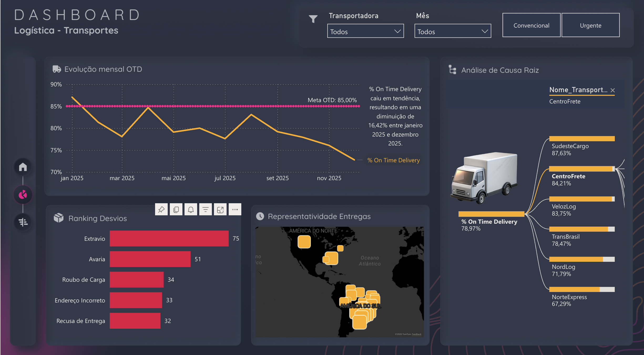Click the set 2025 axis label
Image resolution: width=644 pixels, height=355 pixels.
[278, 178]
